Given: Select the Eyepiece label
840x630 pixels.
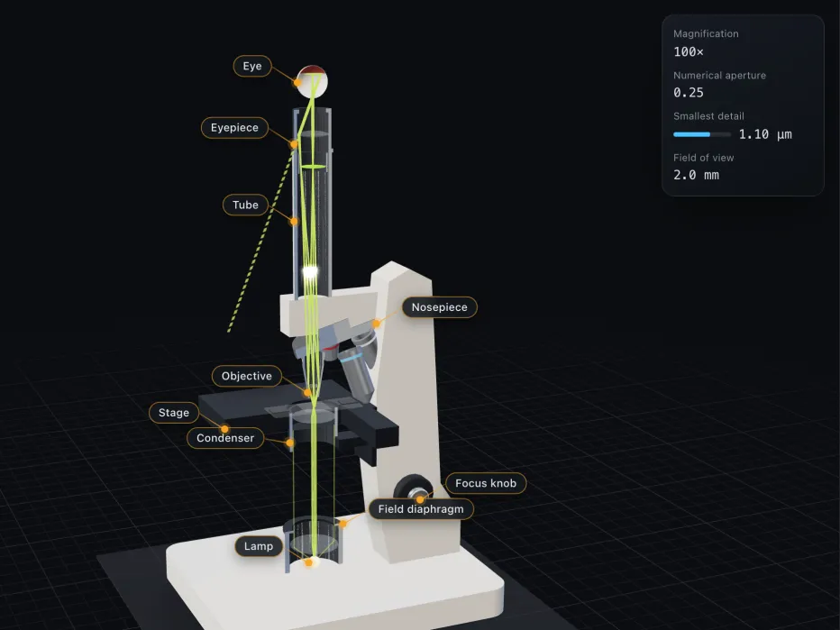Looking at the screenshot, I should point(234,127).
